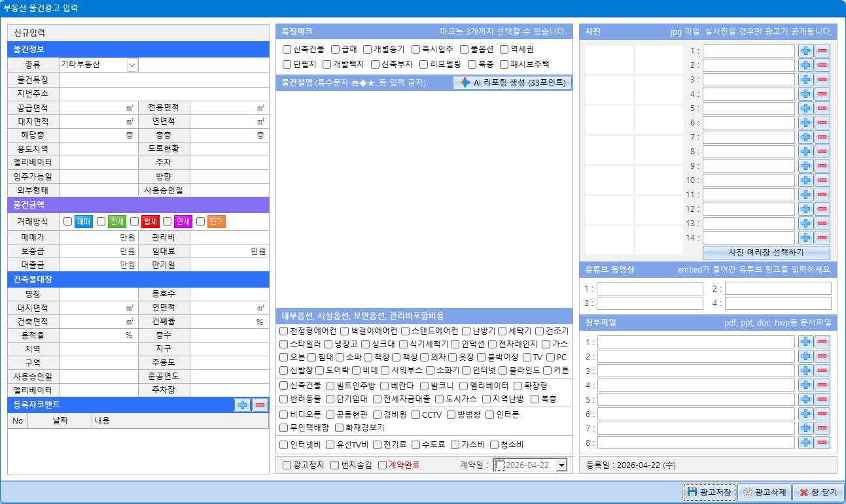Screen dimensions: 846x504
Task: Select the green 전세 label
Action: tap(117, 222)
